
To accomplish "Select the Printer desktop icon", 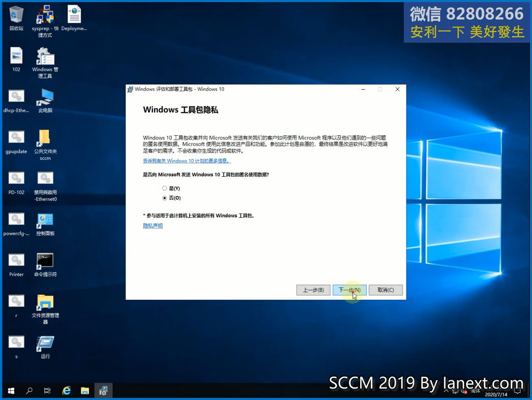I will (16, 265).
